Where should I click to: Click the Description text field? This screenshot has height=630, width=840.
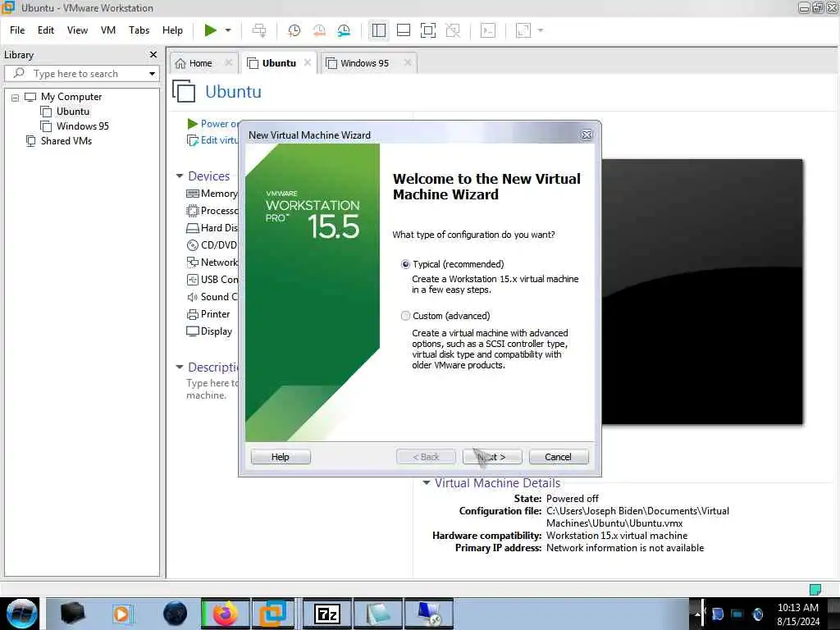pos(212,390)
